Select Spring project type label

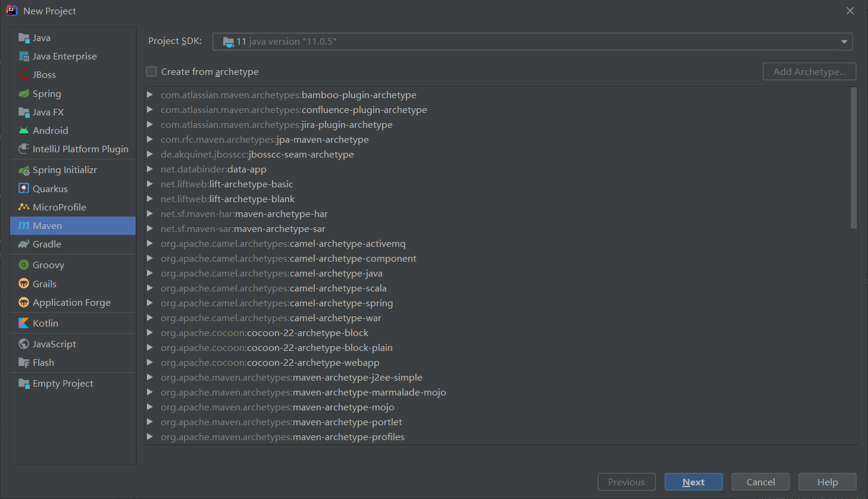point(47,93)
